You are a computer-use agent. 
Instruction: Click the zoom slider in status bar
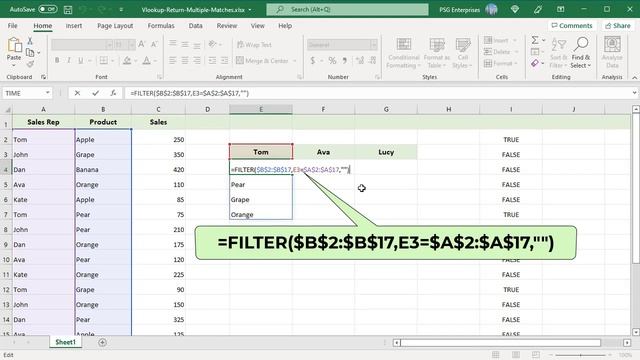click(580, 355)
